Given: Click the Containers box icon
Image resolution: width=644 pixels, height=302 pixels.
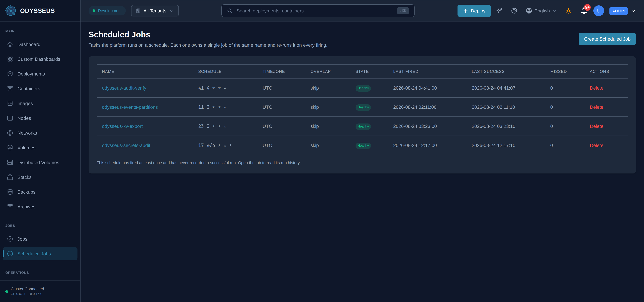Looking at the screenshot, I should coord(10,88).
